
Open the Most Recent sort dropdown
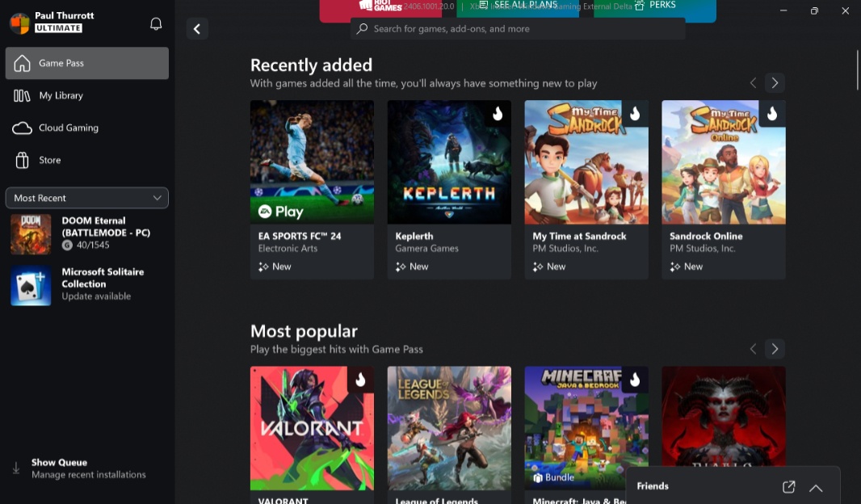pyautogui.click(x=87, y=198)
